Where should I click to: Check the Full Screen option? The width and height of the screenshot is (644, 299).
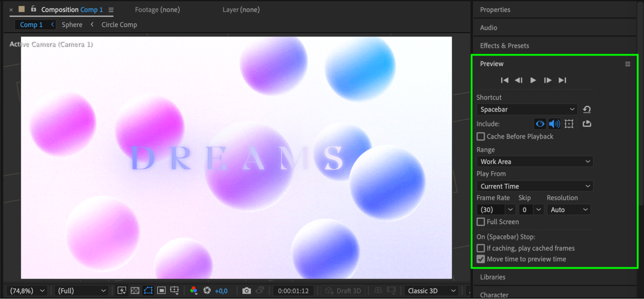pyautogui.click(x=481, y=222)
